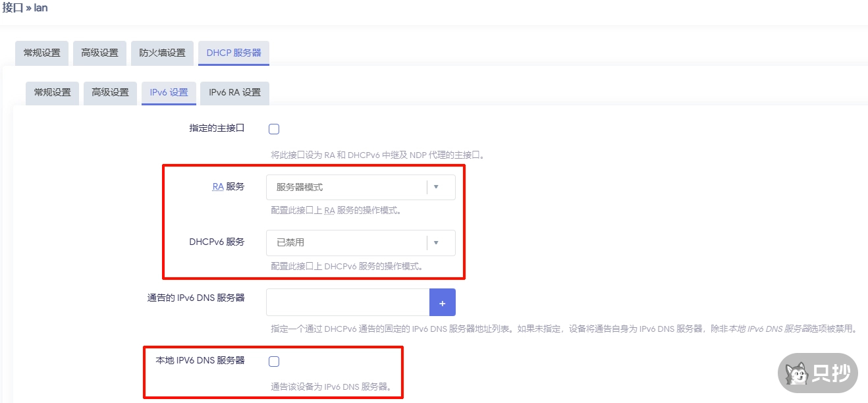This screenshot has width=868, height=403.
Task: Switch to the IPv6 设置 tab
Action: [169, 93]
